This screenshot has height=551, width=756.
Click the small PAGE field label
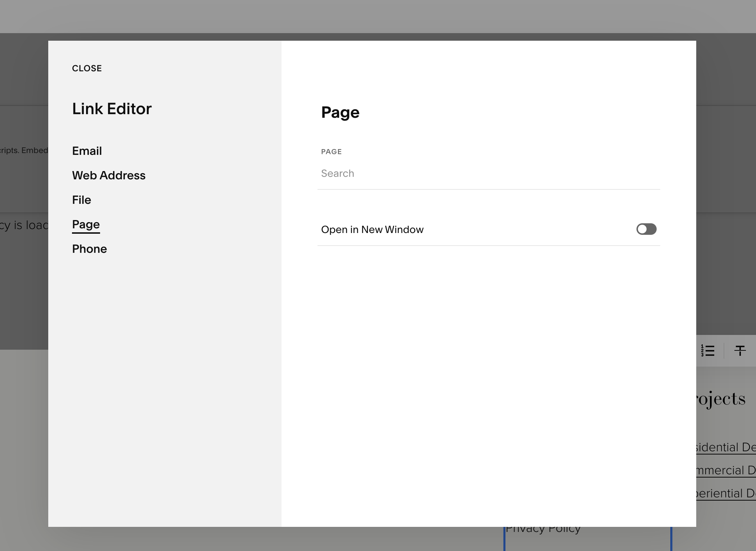pos(331,152)
